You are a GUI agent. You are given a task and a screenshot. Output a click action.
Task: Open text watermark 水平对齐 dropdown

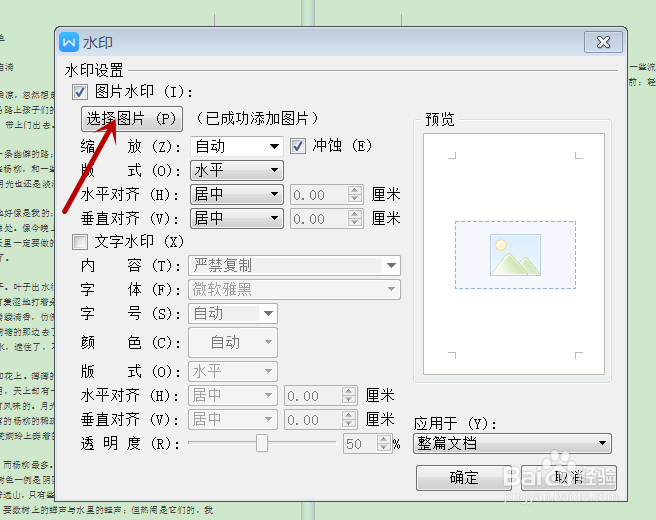(233, 395)
